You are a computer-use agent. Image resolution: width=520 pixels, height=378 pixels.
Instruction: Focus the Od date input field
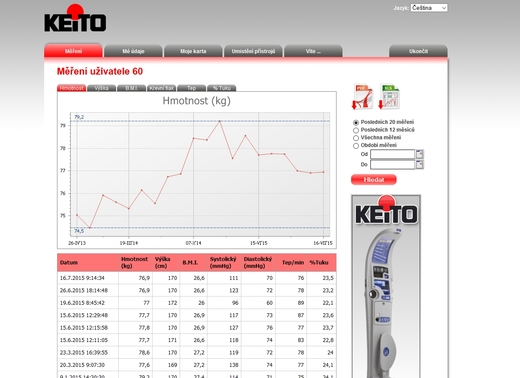[x=392, y=154]
